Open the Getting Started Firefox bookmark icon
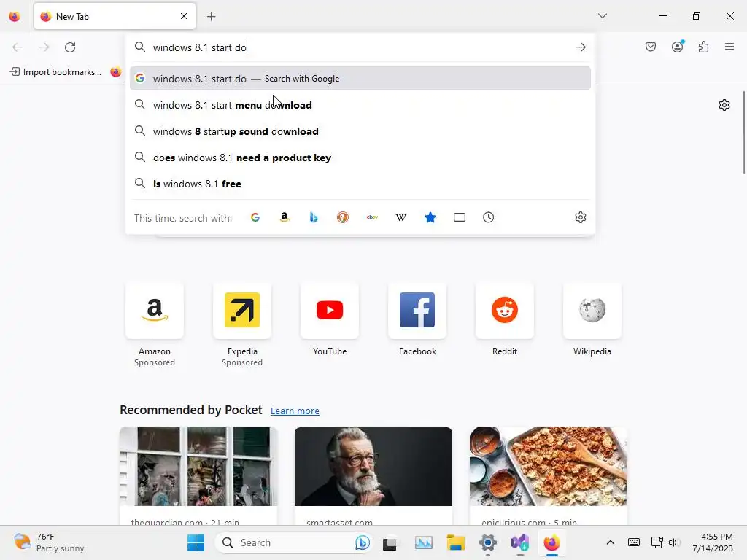Viewport: 747px width, 560px height. (x=116, y=72)
